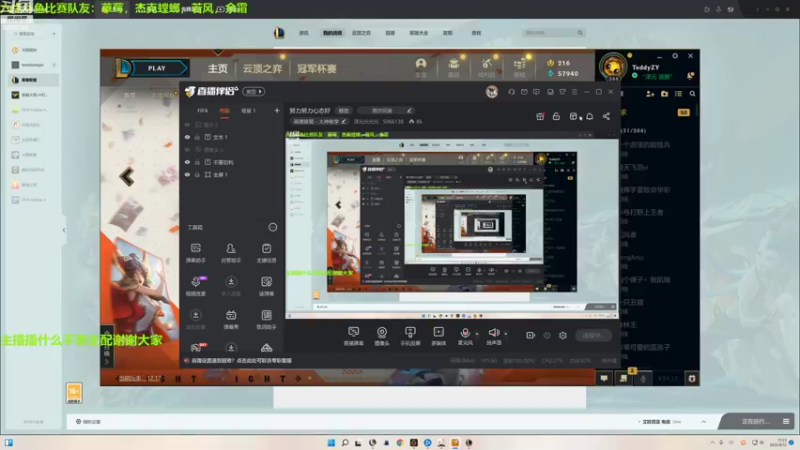Image resolution: width=800 pixels, height=450 pixels.
Task: Open the feedback message icon in streaming title bar
Action: click(536, 92)
